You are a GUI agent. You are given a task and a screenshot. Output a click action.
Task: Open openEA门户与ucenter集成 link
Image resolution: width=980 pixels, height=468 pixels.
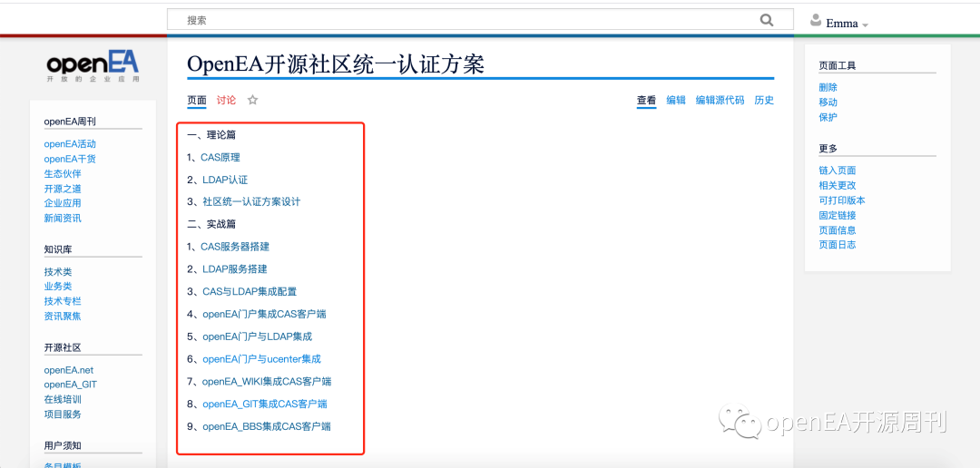pos(262,359)
